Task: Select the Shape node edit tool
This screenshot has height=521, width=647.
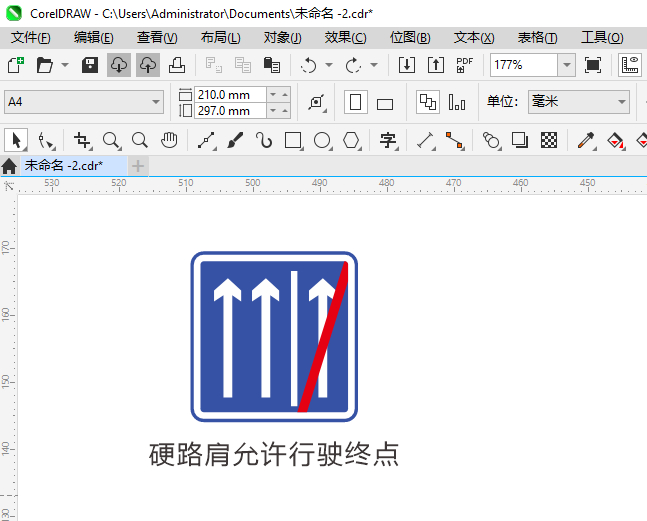Action: point(45,140)
